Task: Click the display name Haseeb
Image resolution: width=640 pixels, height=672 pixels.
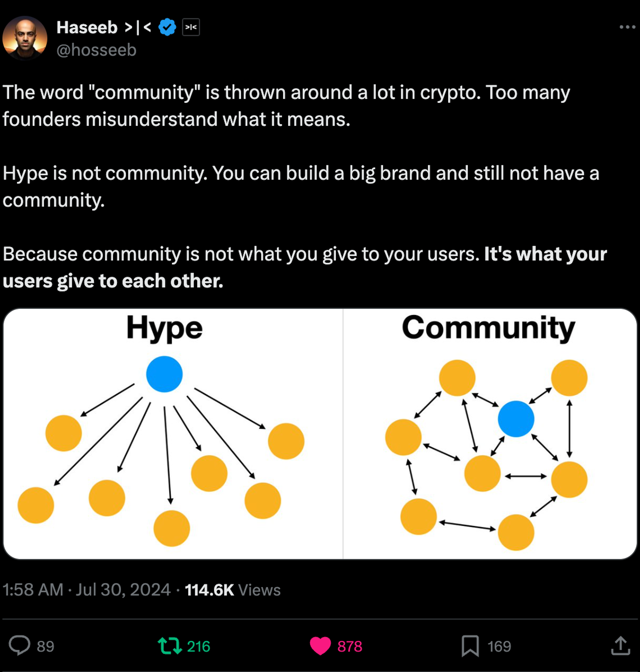Action: click(87, 27)
